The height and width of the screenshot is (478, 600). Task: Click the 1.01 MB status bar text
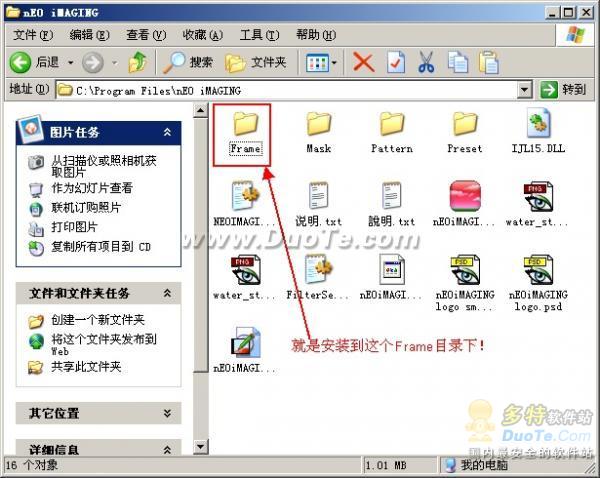coord(386,465)
